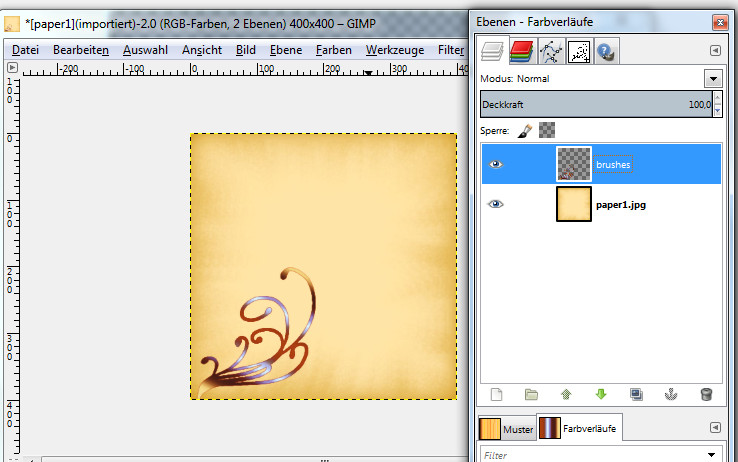Open the Ansicht menu
The height and width of the screenshot is (462, 738).
[201, 50]
